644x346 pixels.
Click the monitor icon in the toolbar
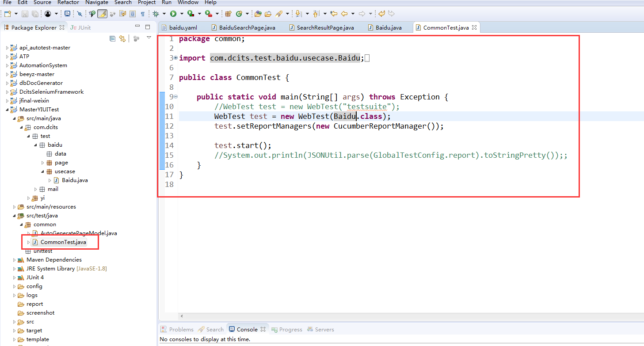click(67, 14)
